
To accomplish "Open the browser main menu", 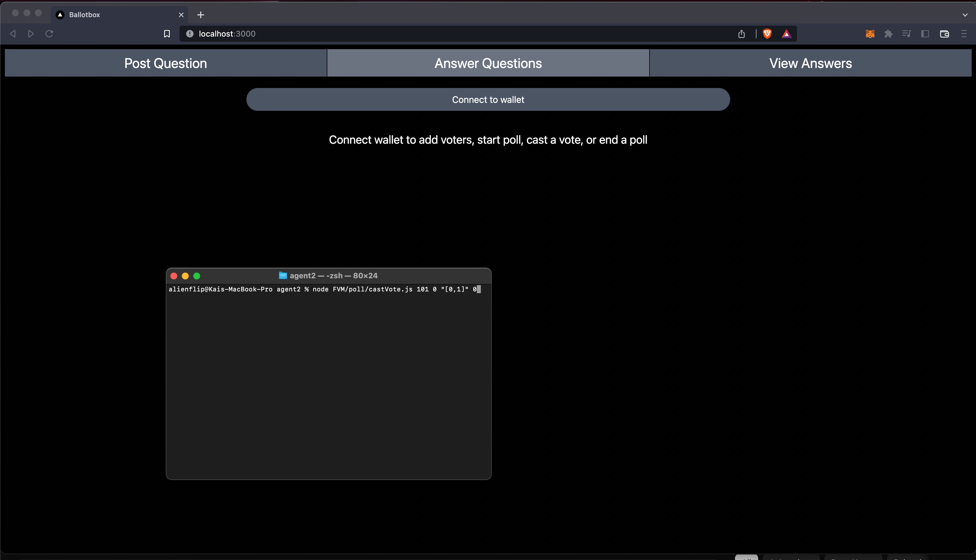I will point(964,34).
